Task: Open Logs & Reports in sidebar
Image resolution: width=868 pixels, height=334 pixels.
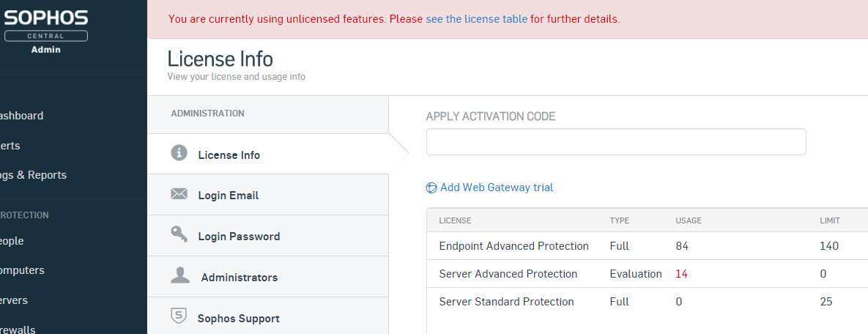Action: [x=33, y=175]
